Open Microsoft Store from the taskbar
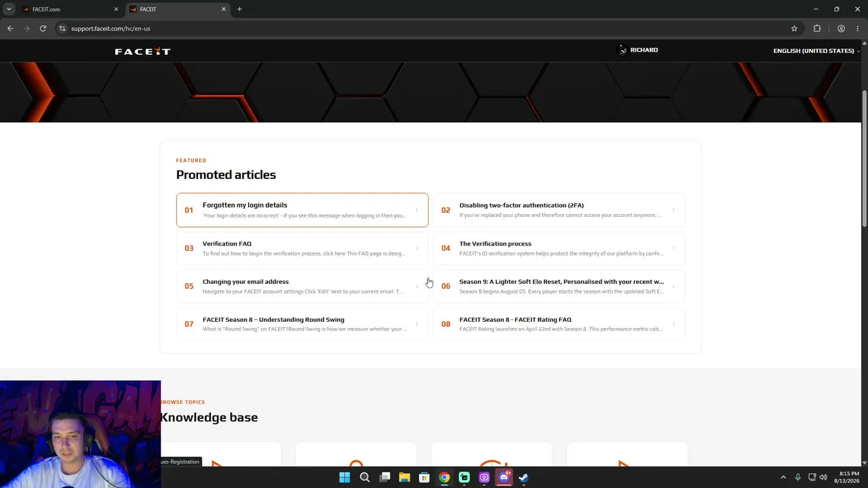Viewport: 868px width, 488px height. [425, 477]
